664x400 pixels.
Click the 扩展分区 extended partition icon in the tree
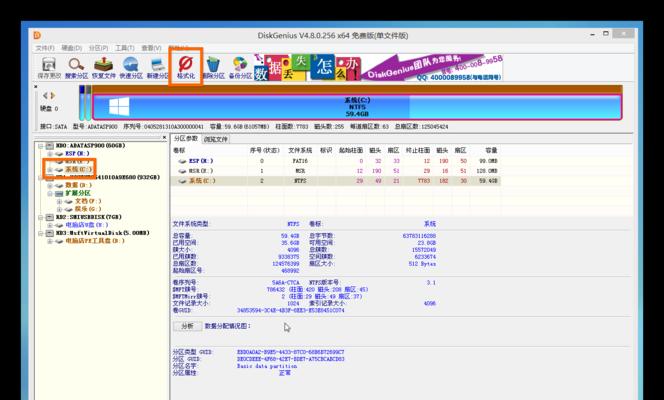pos(59,193)
